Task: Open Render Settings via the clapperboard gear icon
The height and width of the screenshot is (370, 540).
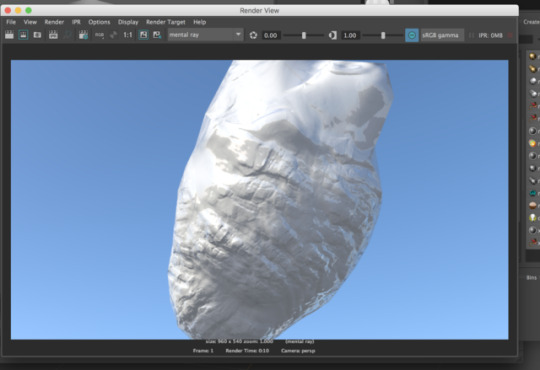Action: pyautogui.click(x=83, y=35)
